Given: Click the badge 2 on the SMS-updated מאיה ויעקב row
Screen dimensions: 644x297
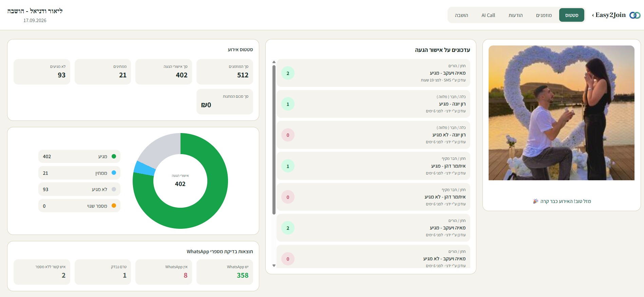Looking at the screenshot, I should tap(288, 73).
